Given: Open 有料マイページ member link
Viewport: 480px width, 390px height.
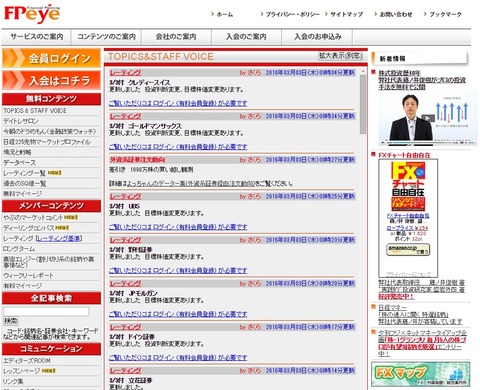Looking at the screenshot, I should [22, 286].
